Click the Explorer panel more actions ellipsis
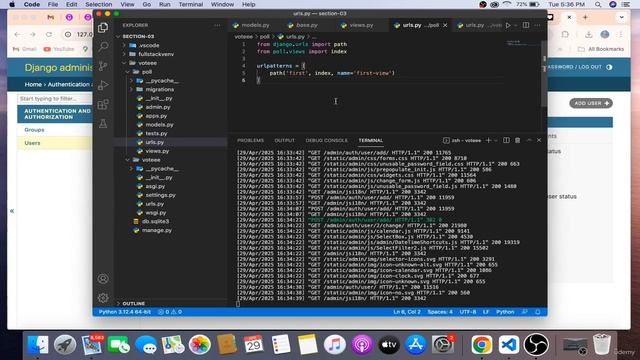The width and height of the screenshot is (640, 360). [217, 25]
